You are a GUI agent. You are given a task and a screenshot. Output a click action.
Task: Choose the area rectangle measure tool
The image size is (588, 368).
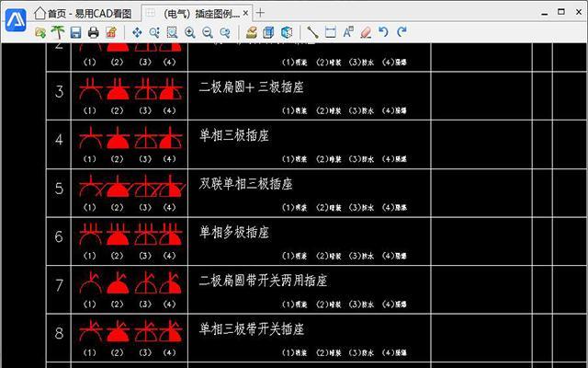coord(331,32)
